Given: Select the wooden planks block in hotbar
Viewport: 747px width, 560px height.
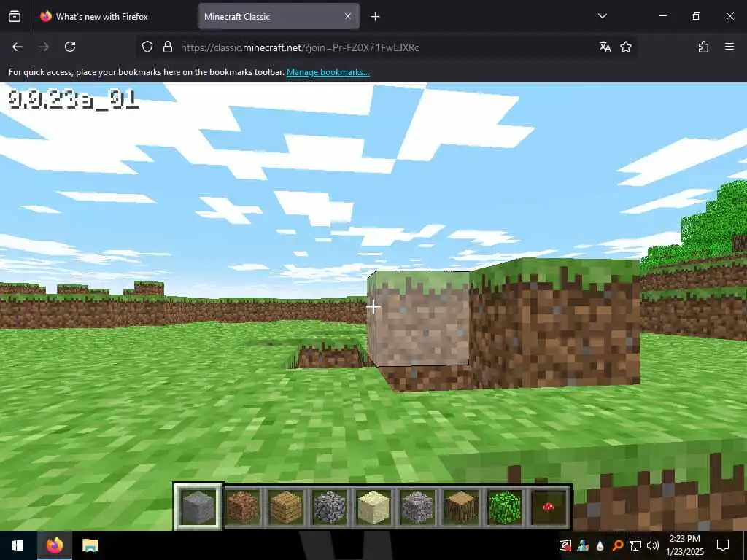Looking at the screenshot, I should tap(286, 507).
